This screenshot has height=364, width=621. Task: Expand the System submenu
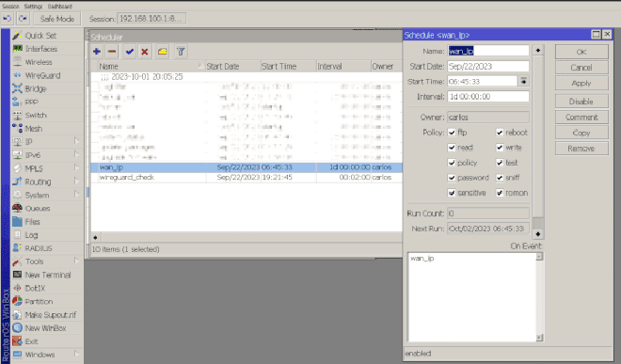(76, 195)
